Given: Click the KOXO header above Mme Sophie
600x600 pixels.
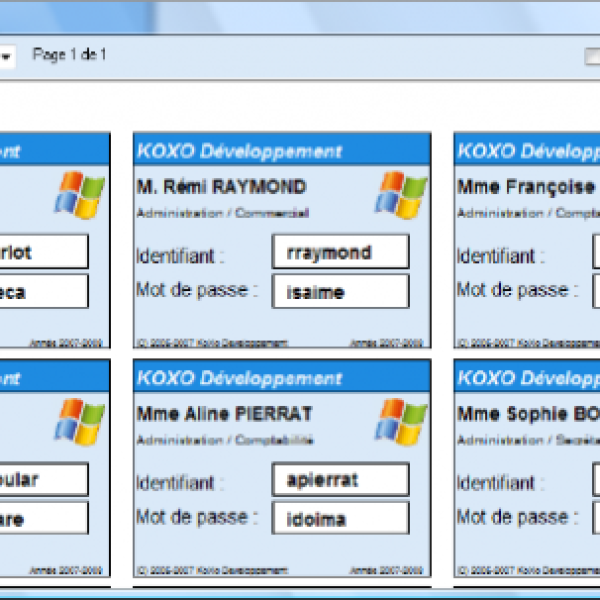Looking at the screenshot, I should pyautogui.click(x=527, y=377).
